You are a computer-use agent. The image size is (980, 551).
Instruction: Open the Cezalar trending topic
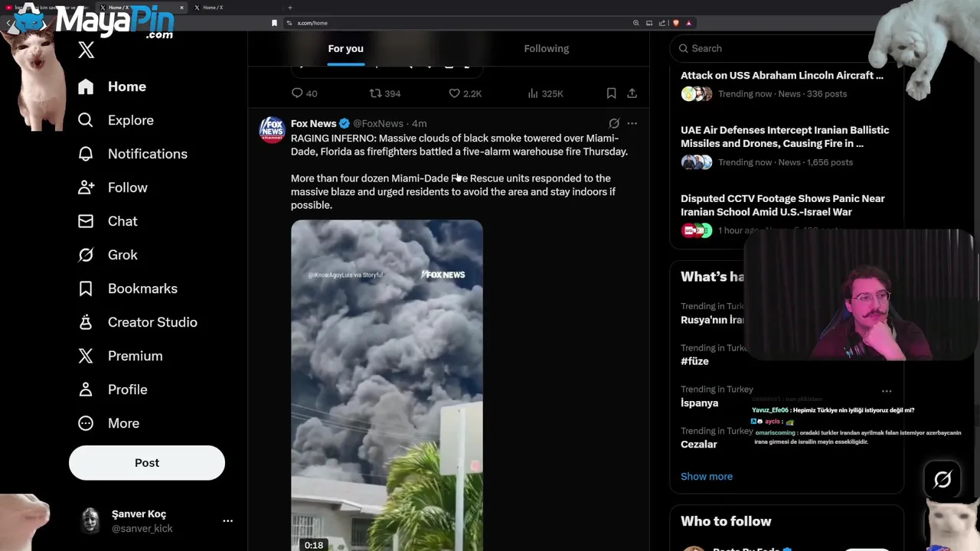698,444
